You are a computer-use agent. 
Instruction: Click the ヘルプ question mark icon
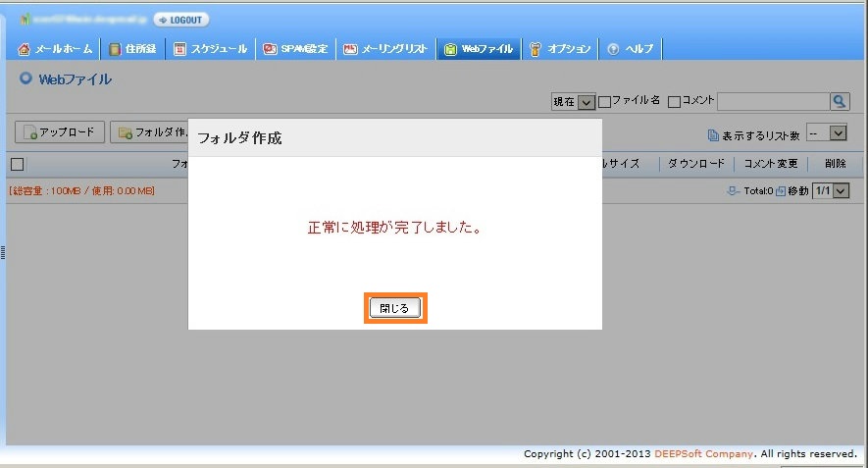click(x=614, y=48)
